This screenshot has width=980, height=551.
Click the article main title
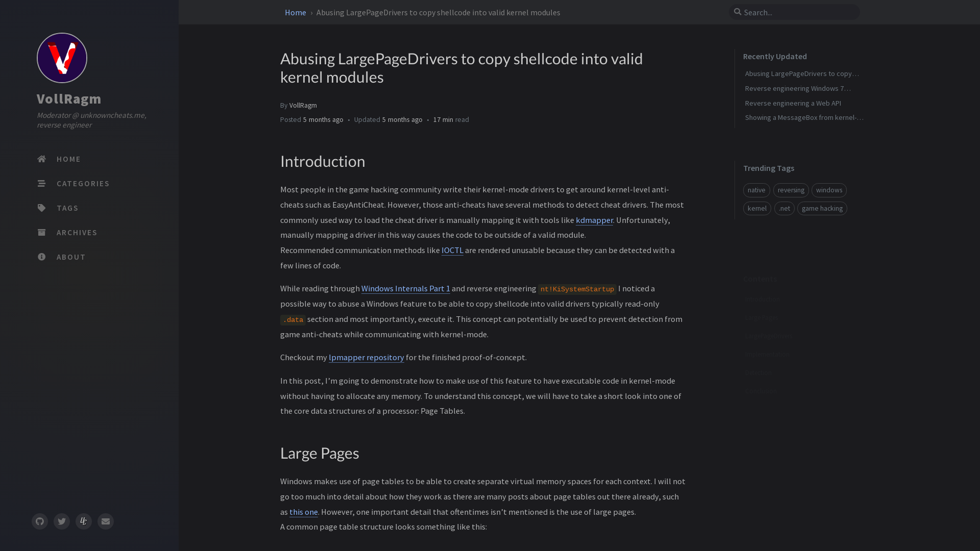pos(461,68)
